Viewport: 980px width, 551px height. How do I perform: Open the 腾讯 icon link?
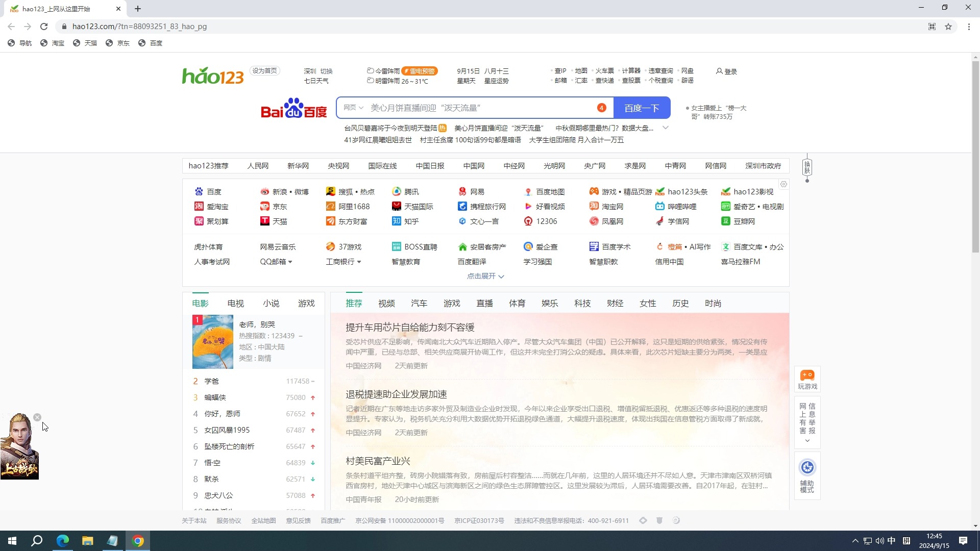pos(396,191)
